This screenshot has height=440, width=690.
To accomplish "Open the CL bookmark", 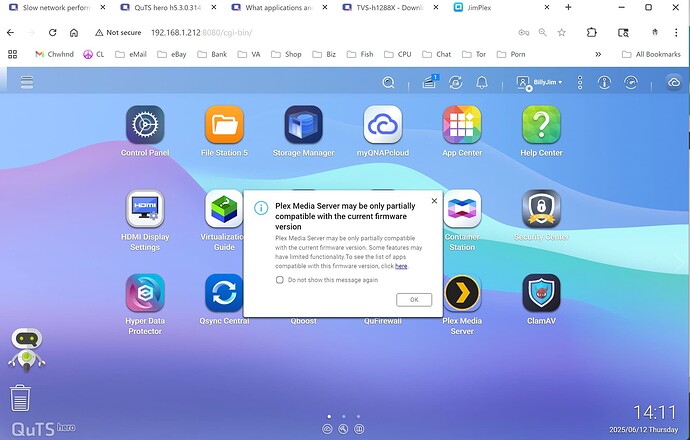I will [94, 54].
